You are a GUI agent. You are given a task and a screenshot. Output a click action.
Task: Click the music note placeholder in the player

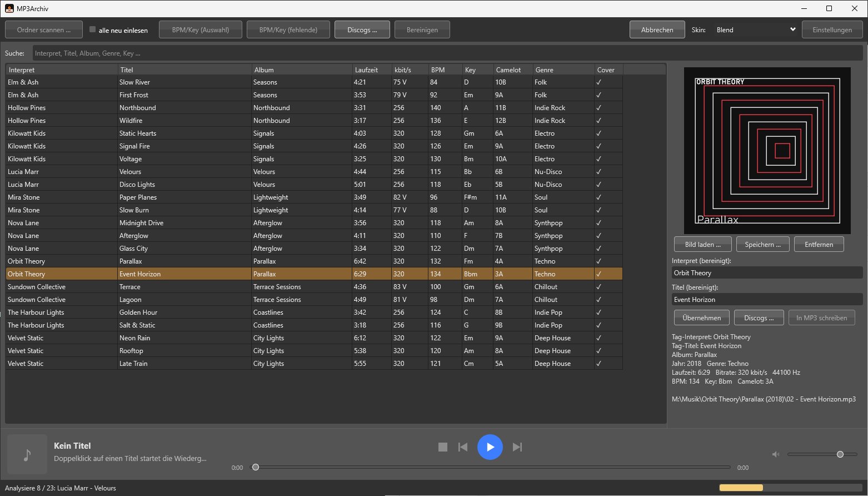click(27, 454)
